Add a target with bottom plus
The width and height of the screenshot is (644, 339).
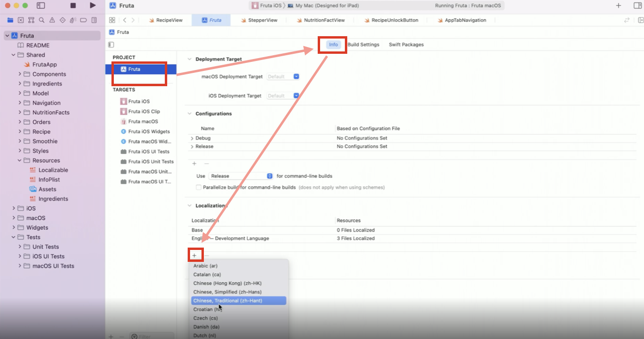(x=111, y=336)
